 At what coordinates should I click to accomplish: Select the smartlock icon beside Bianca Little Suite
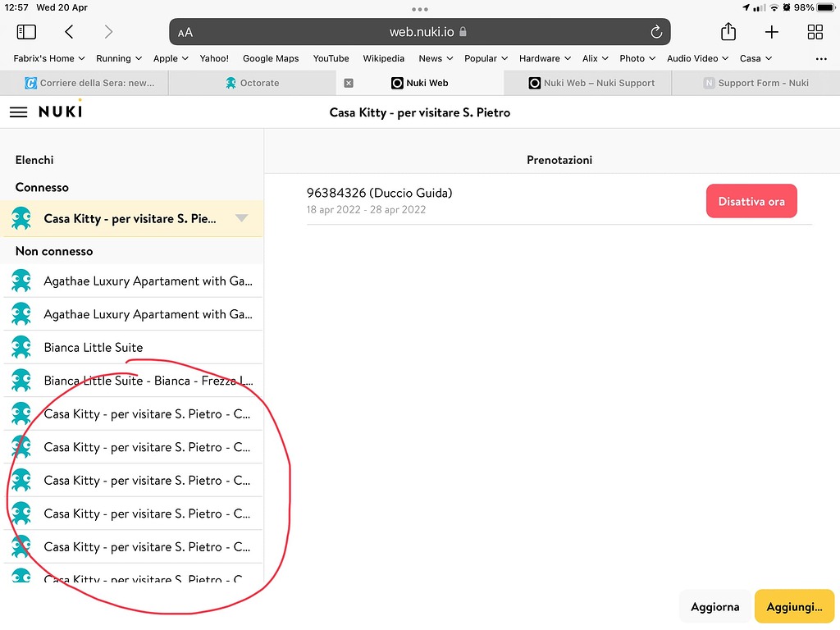coord(21,347)
